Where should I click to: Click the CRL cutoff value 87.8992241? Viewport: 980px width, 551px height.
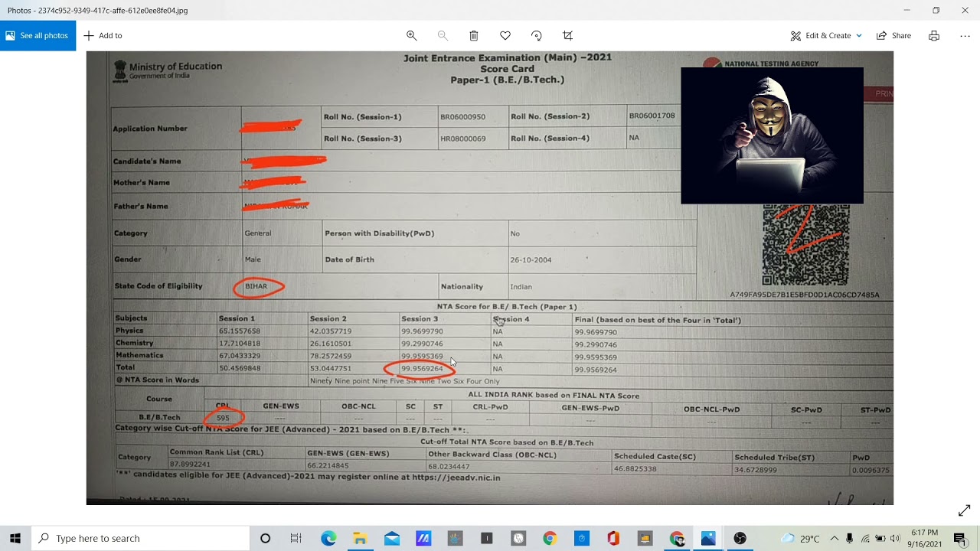click(190, 465)
